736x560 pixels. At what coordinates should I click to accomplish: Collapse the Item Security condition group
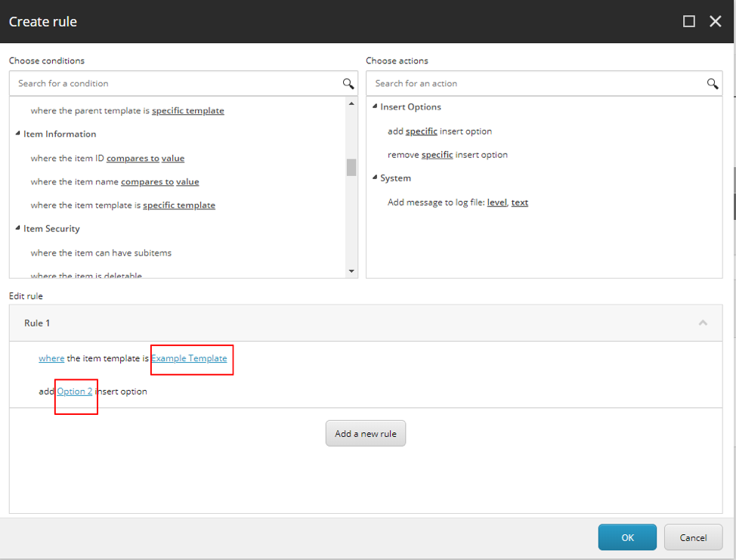(18, 229)
